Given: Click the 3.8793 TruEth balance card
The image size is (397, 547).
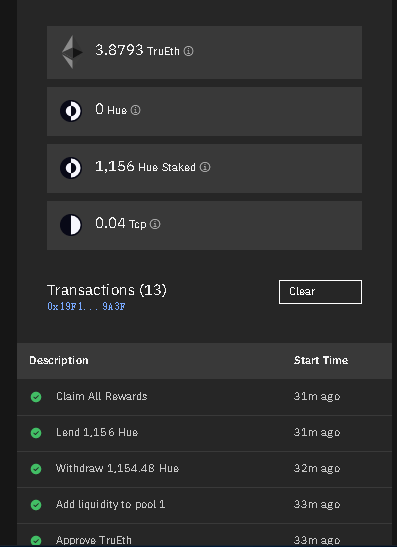Looking at the screenshot, I should pyautogui.click(x=204, y=52).
